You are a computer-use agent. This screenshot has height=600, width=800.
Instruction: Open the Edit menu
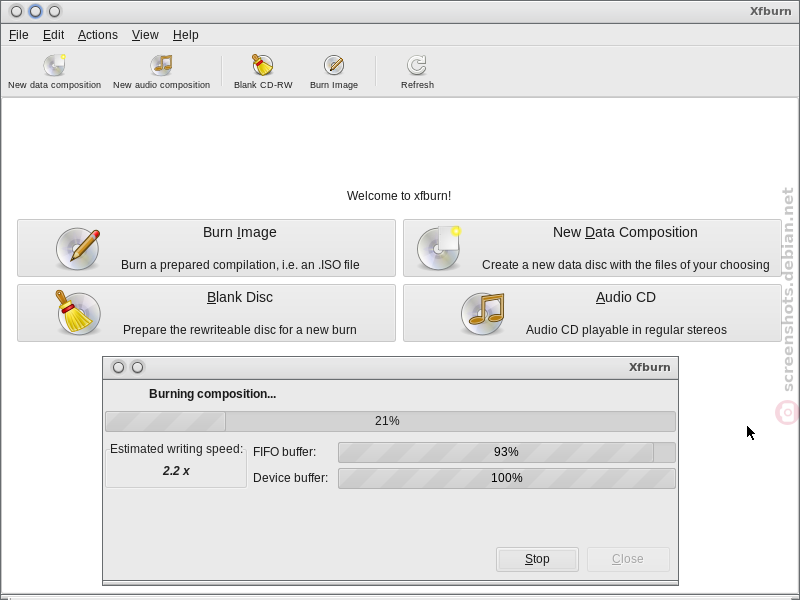point(53,35)
